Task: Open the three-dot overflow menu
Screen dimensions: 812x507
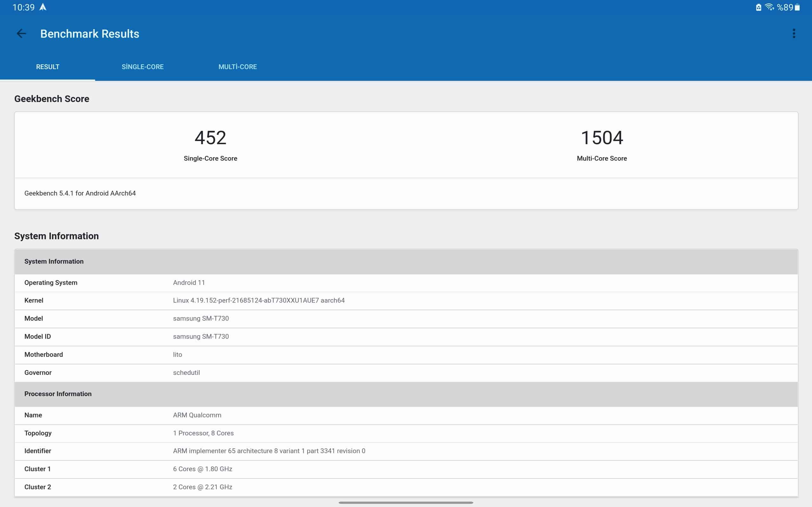Action: 794,34
